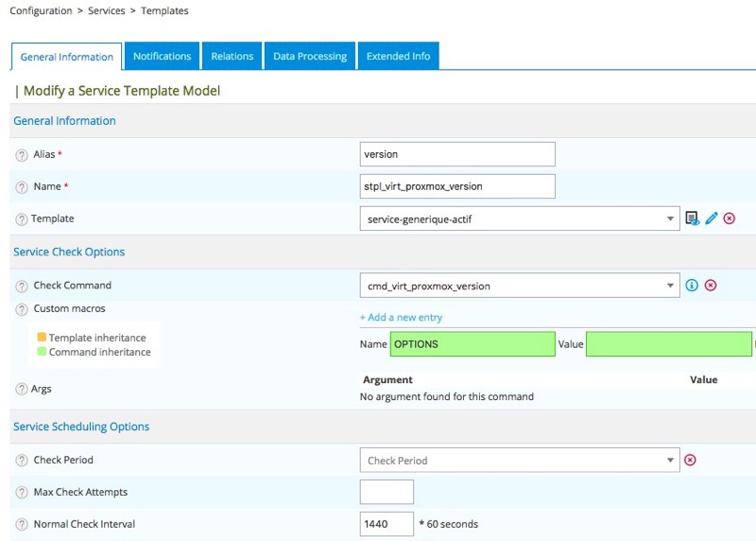The width and height of the screenshot is (756, 541).
Task: Clear the Template selection with red X
Action: [730, 218]
